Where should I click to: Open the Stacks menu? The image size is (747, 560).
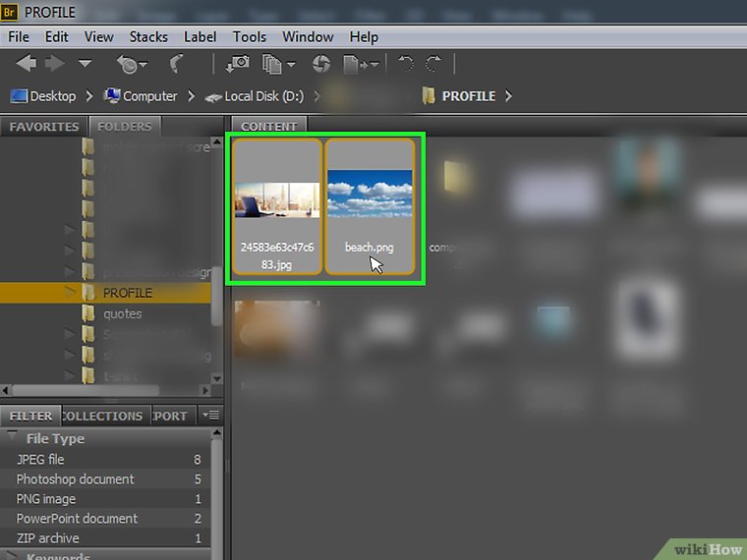(x=148, y=36)
